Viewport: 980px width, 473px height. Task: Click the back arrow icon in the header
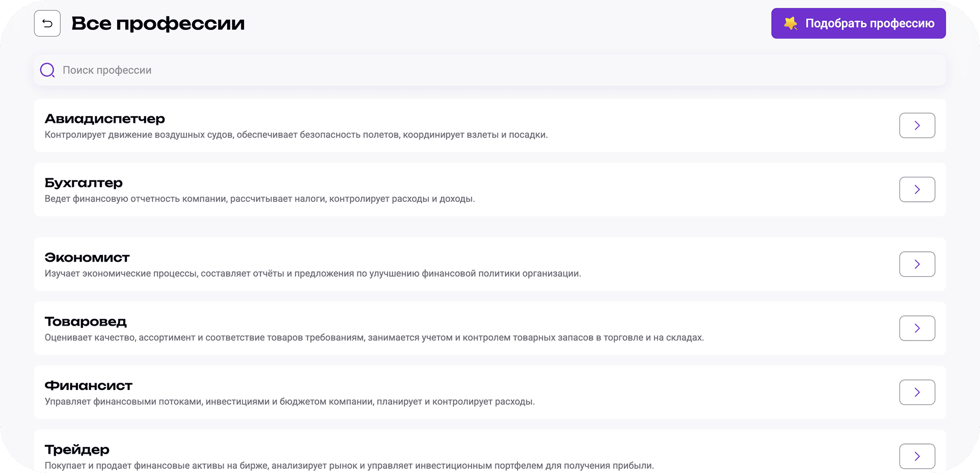click(47, 23)
